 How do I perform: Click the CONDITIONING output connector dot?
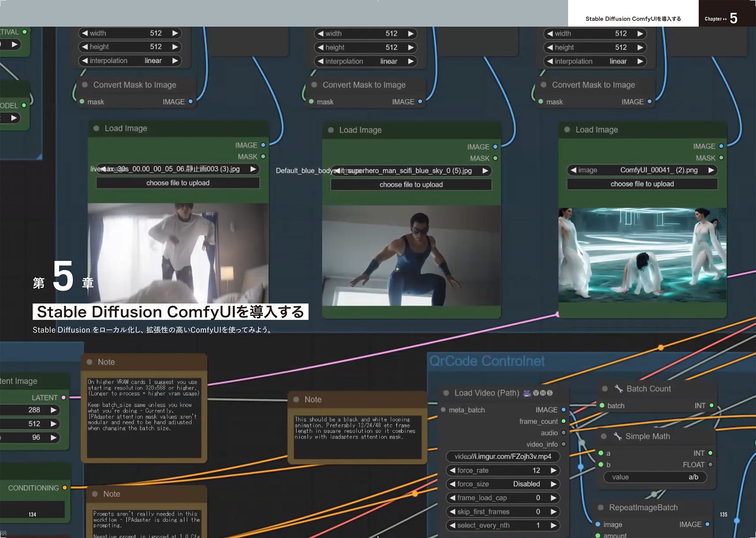[x=65, y=488]
